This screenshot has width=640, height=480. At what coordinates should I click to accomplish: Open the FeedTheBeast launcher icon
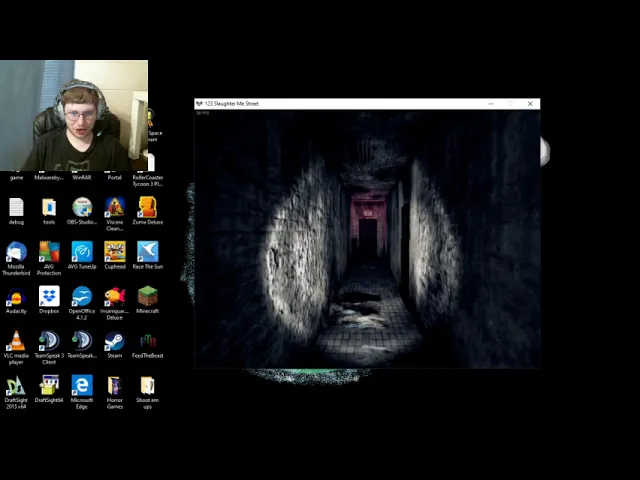click(147, 341)
